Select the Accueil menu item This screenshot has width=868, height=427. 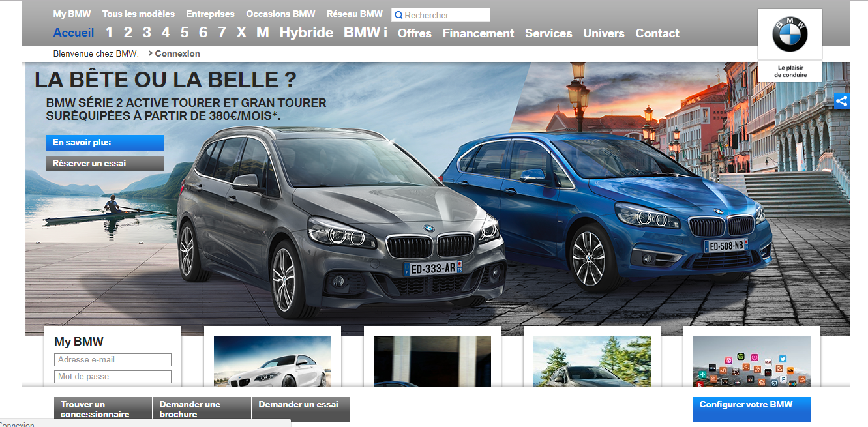74,33
